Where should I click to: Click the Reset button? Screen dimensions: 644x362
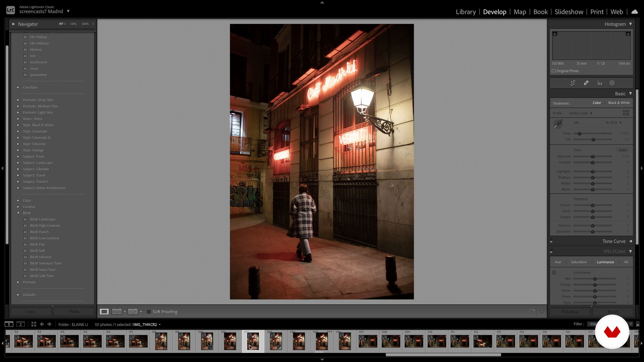coord(613,312)
